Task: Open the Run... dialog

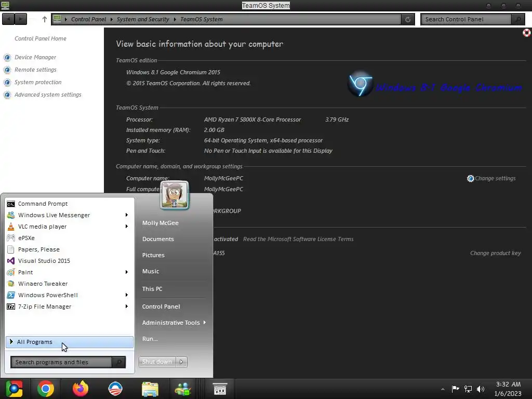Action: [x=150, y=339]
